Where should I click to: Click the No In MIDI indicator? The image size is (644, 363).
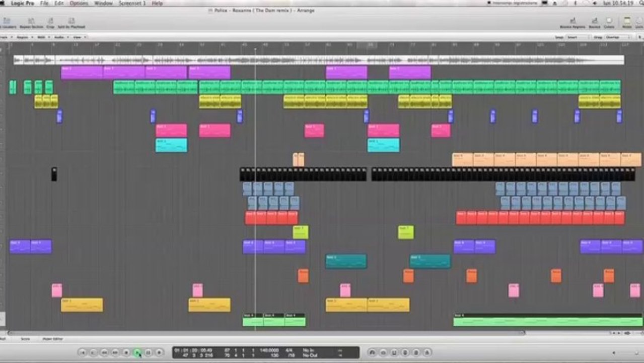308,349
